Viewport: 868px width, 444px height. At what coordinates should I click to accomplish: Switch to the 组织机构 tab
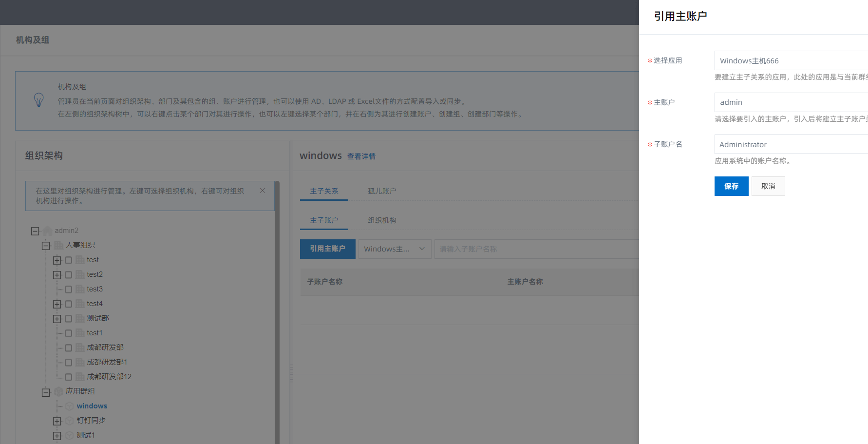coord(382,220)
